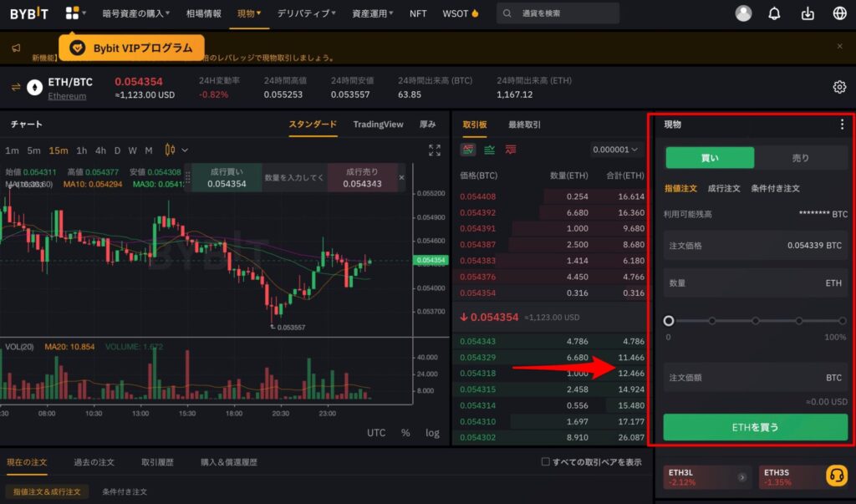
Task: Switch to 条件付き注文 order type tab
Action: point(775,188)
